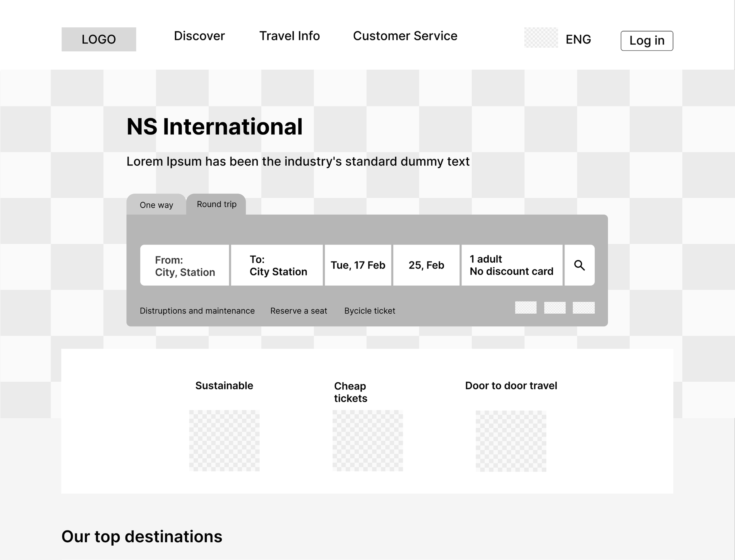Click the Sustainable heading
Screen dimensions: 735x560
(x=224, y=386)
